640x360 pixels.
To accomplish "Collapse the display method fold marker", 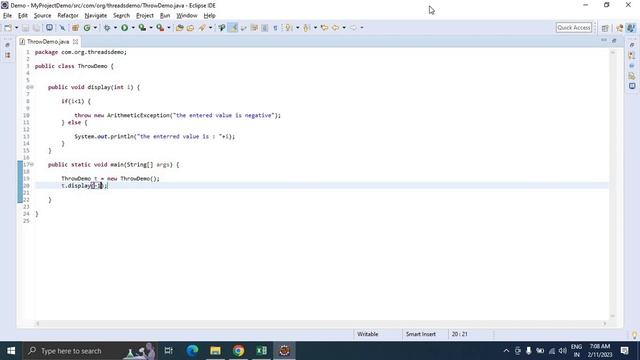I will [x=32, y=87].
